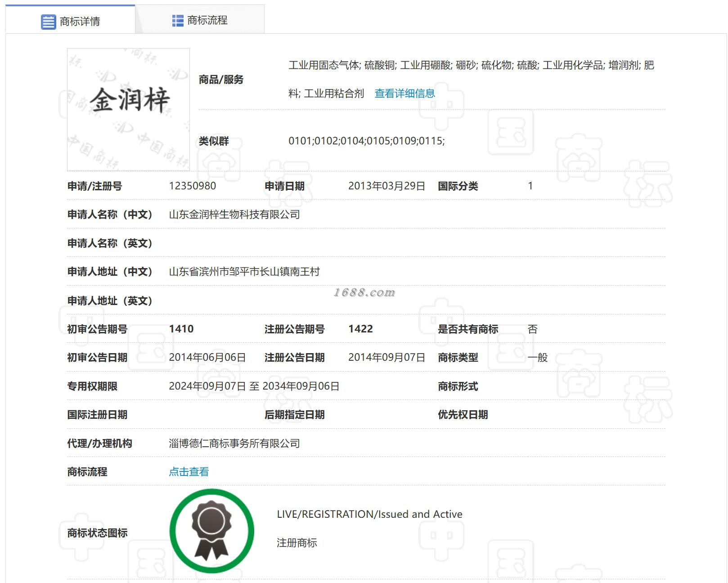Click the 后期指定日期 label
Image resolution: width=728 pixels, height=583 pixels.
click(x=295, y=415)
